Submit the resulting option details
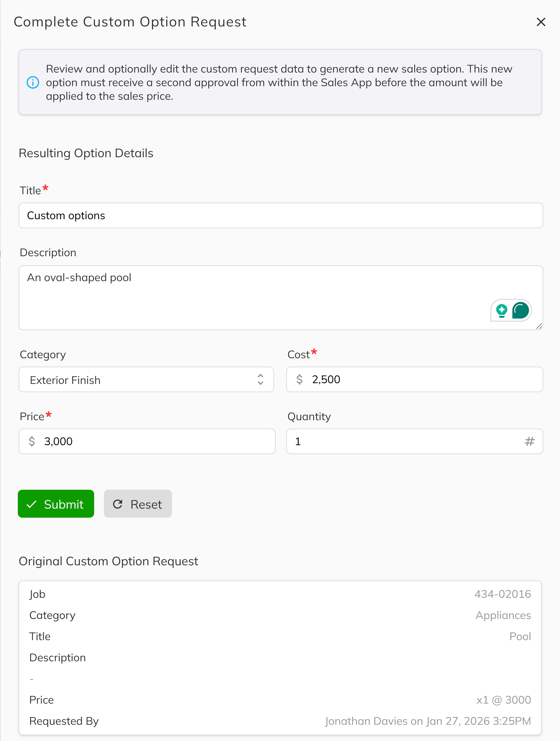Viewport: 560px width, 741px height. click(56, 504)
